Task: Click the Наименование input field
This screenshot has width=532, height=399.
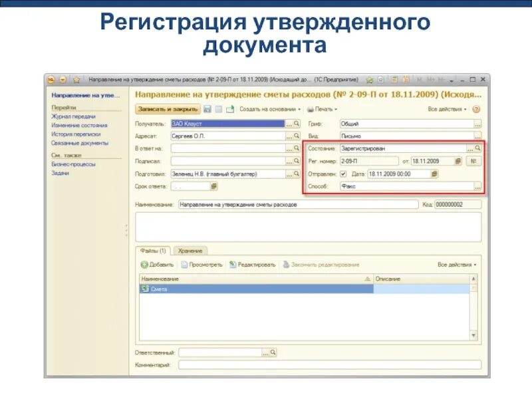Action: (x=298, y=205)
